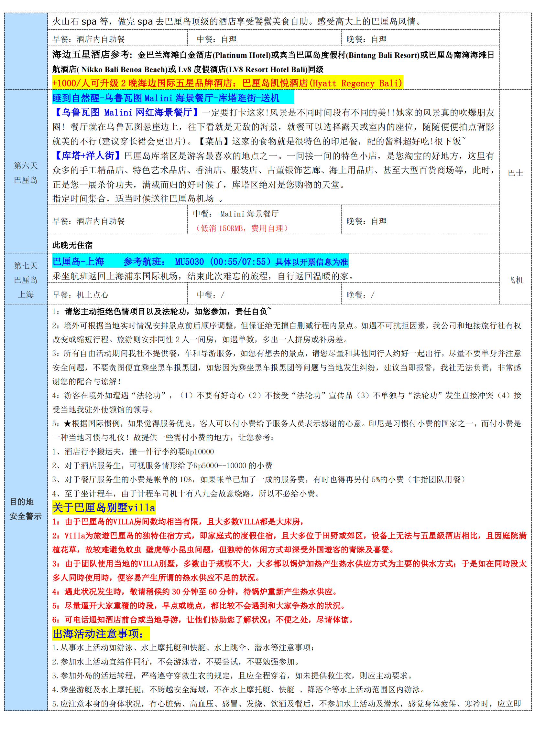Click the 巴士 transport cell
Viewport: 535px width, 756px height.
pyautogui.click(x=515, y=173)
